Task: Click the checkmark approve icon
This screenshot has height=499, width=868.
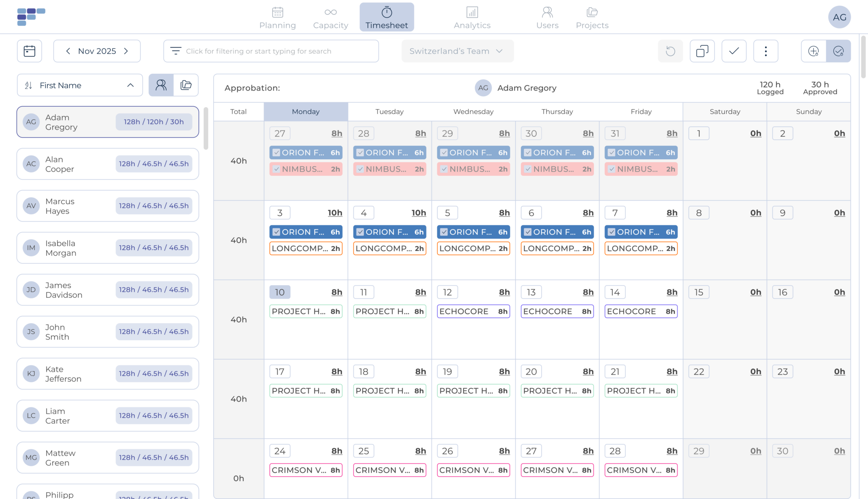Action: pos(734,51)
